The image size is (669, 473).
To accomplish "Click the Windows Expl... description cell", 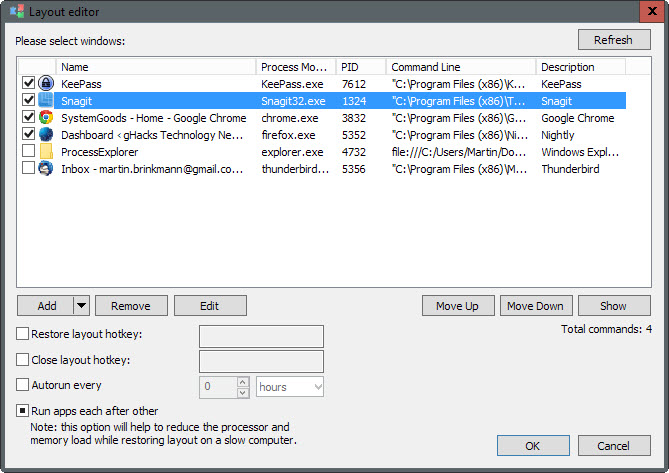I will point(580,152).
